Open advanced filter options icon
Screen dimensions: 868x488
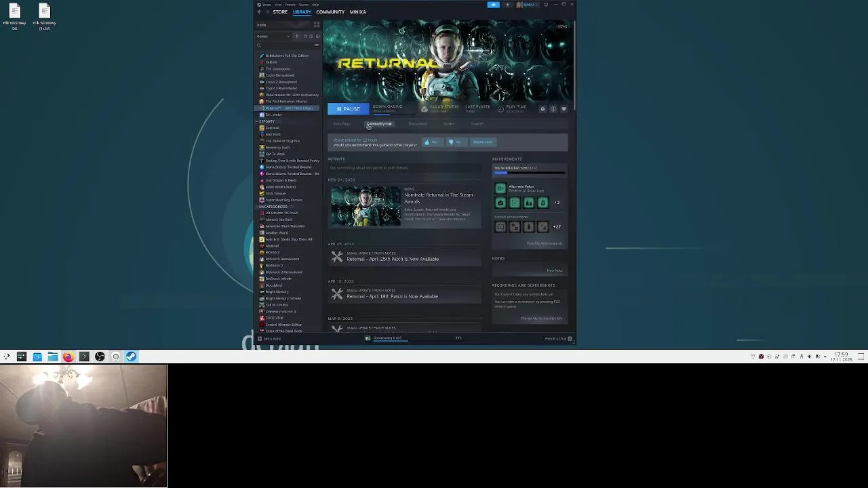(x=317, y=46)
